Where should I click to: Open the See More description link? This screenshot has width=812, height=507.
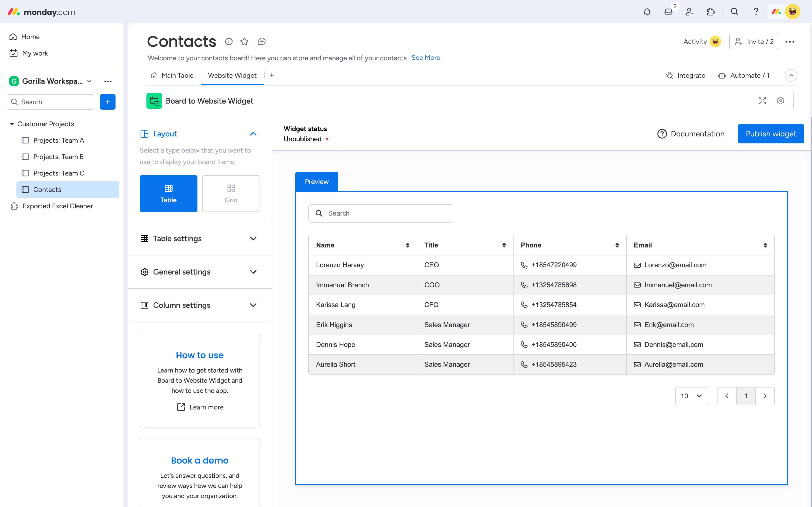[x=426, y=58]
